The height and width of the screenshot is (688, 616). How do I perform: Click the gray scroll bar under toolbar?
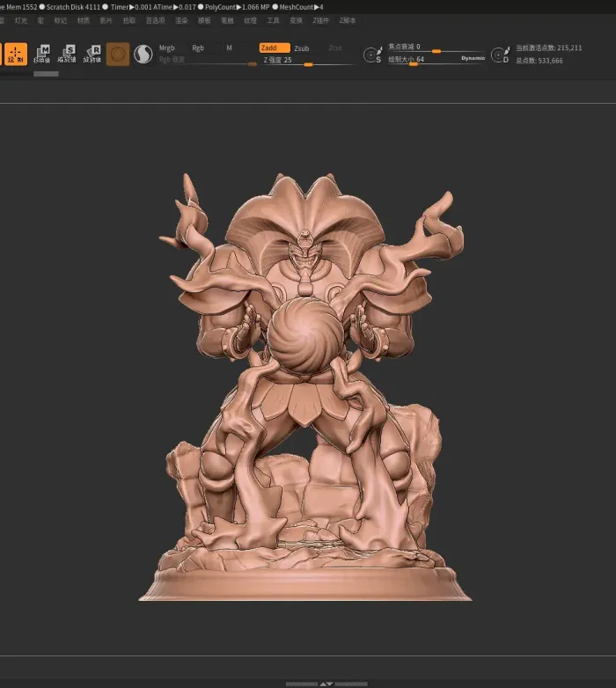tap(46, 74)
